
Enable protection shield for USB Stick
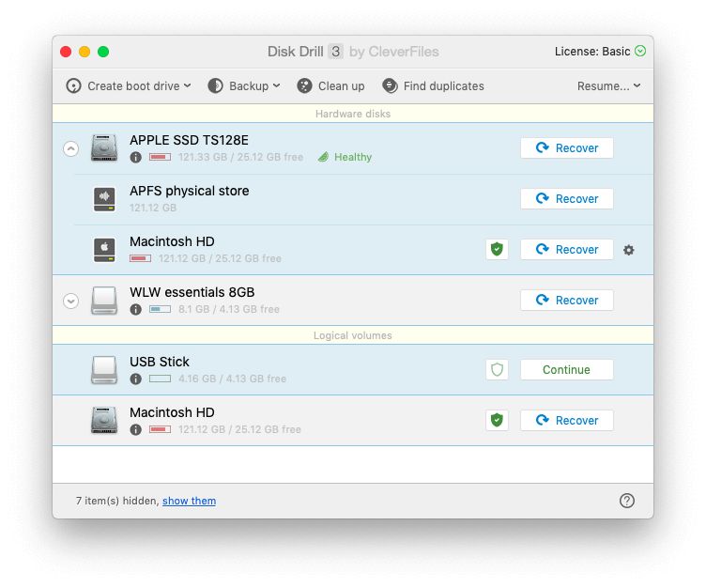[x=497, y=369]
